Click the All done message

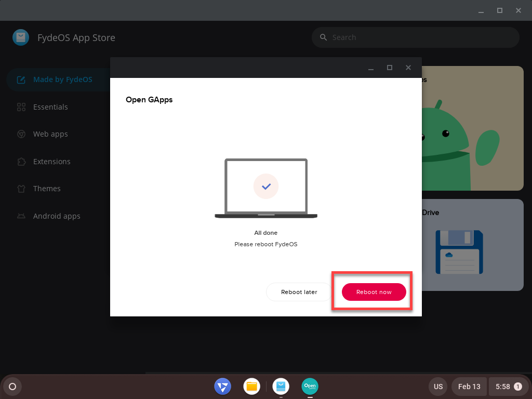point(265,233)
